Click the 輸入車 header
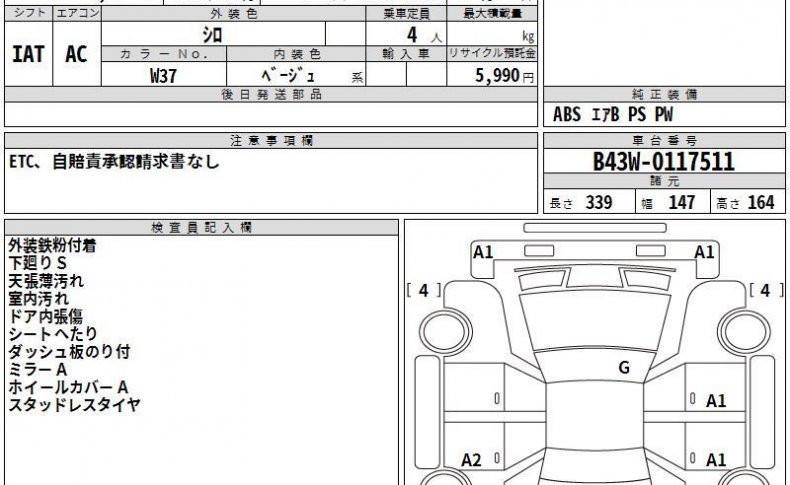The height and width of the screenshot is (485, 790). (406, 53)
